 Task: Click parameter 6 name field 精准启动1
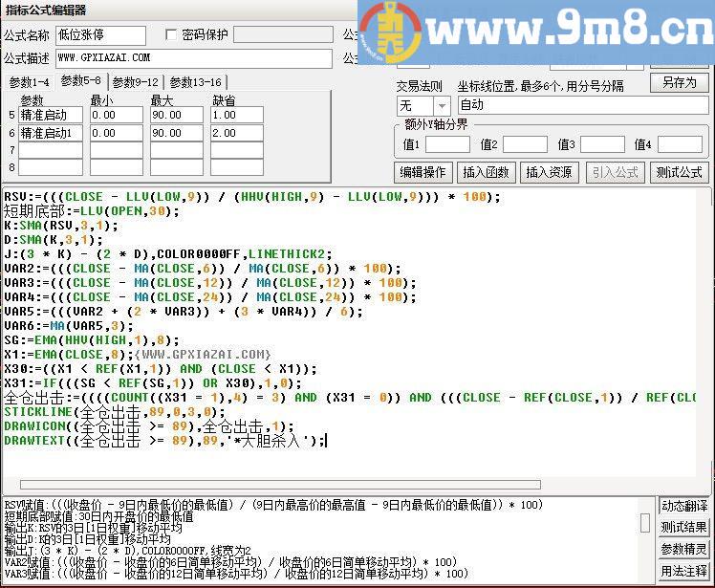[x=51, y=133]
